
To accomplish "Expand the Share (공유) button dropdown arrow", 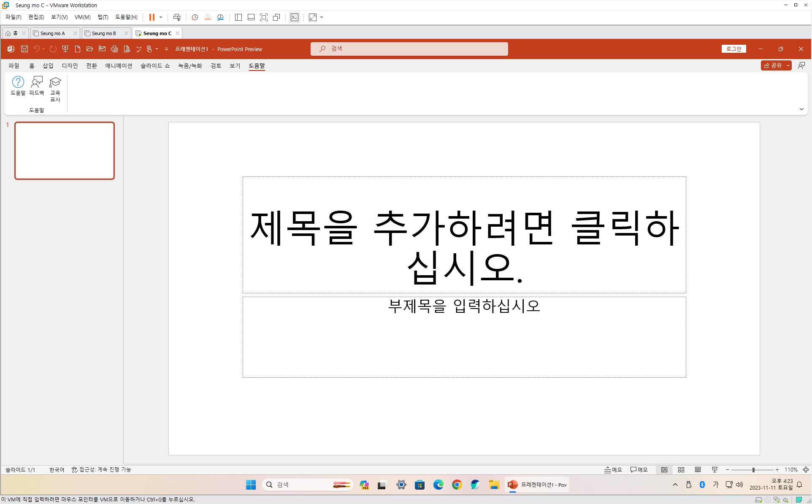I will coord(788,66).
